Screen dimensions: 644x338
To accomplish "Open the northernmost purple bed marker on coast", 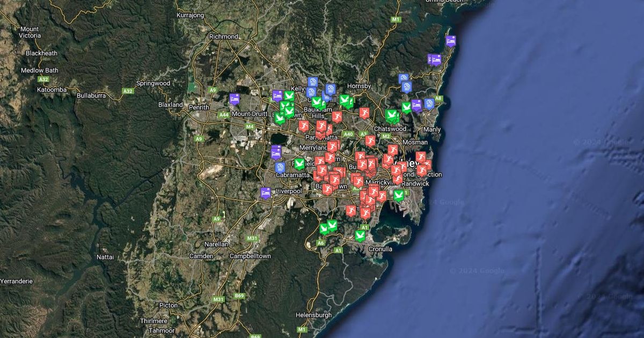I will [x=451, y=41].
